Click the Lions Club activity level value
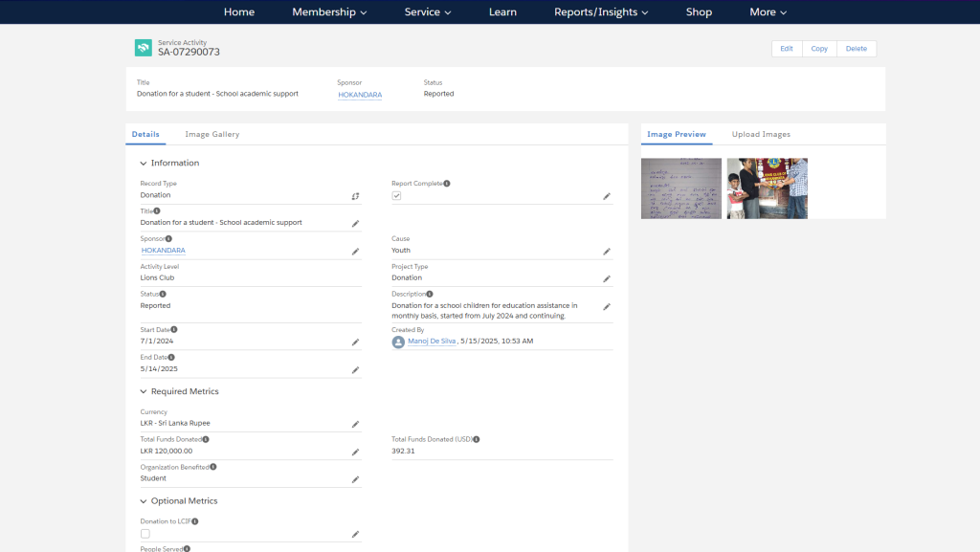Viewport: 980px width, 552px height. click(157, 277)
